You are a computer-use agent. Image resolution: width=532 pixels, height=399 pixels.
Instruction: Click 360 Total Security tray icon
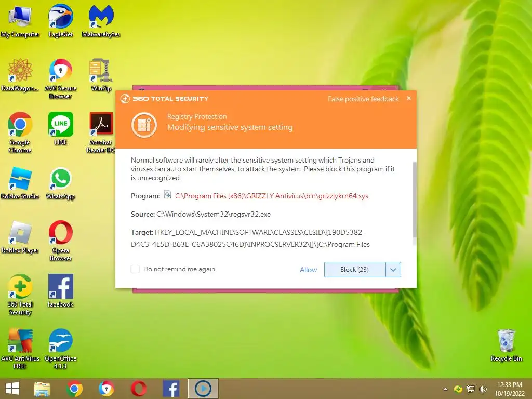pyautogui.click(x=458, y=389)
